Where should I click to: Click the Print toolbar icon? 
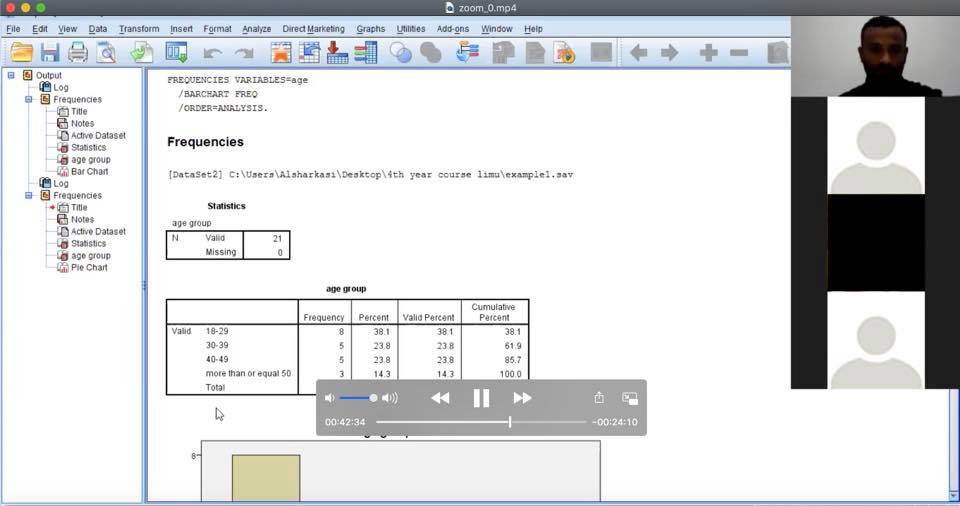(77, 53)
